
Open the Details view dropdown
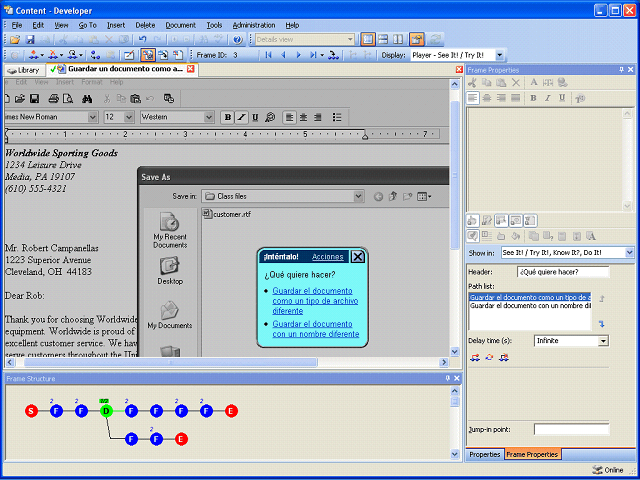click(350, 40)
